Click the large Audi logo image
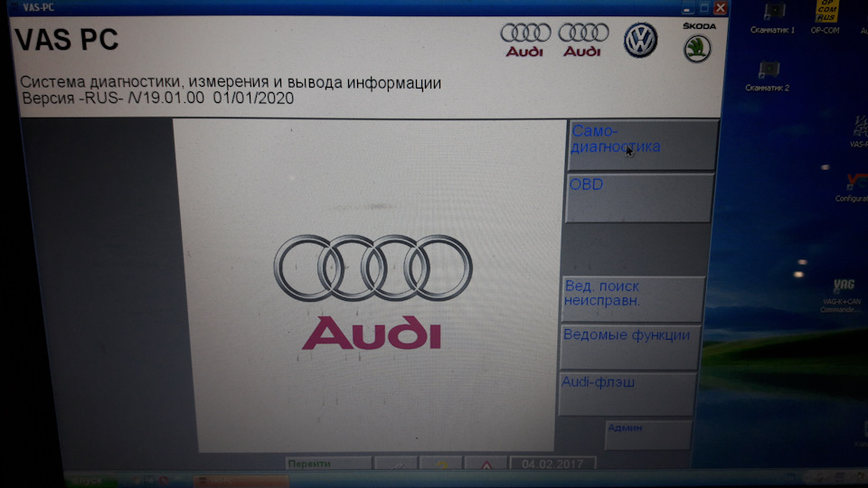The image size is (868, 488). (373, 292)
